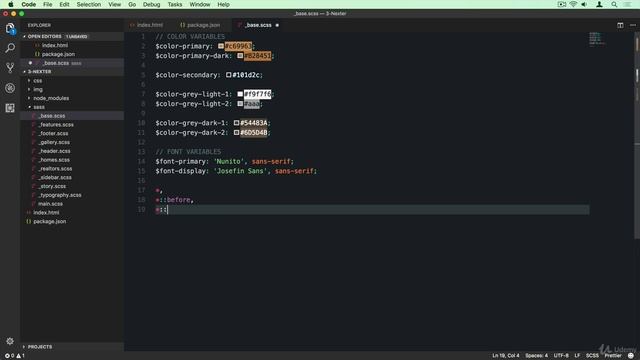Viewport: 640px width, 360px height.
Task: Open the Apple menu
Action: [x=11, y=4]
